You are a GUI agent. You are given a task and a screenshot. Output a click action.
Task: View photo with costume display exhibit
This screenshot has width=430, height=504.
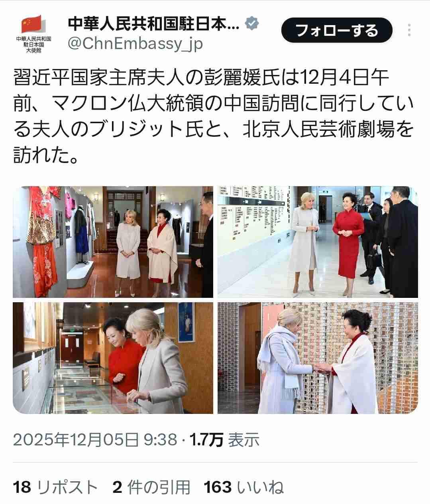click(113, 242)
